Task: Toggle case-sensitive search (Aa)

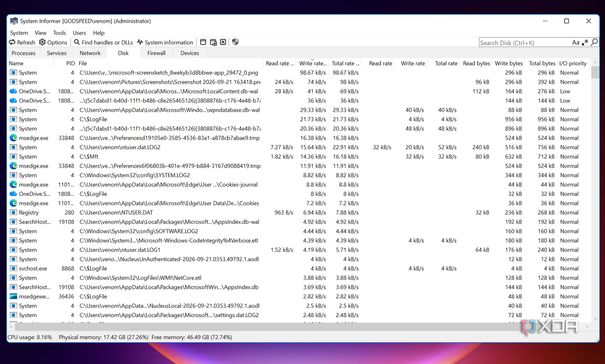Action: 576,42
